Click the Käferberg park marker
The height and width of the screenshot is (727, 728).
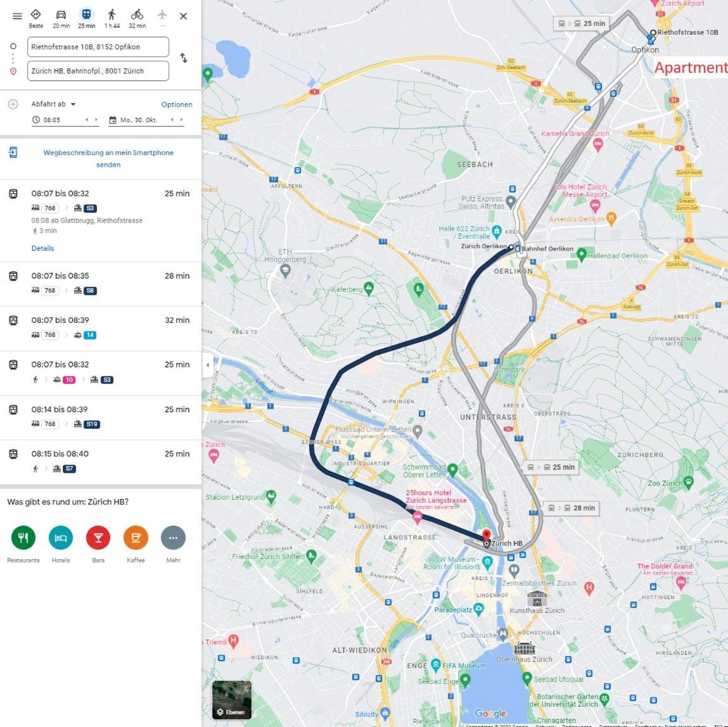pyautogui.click(x=369, y=288)
